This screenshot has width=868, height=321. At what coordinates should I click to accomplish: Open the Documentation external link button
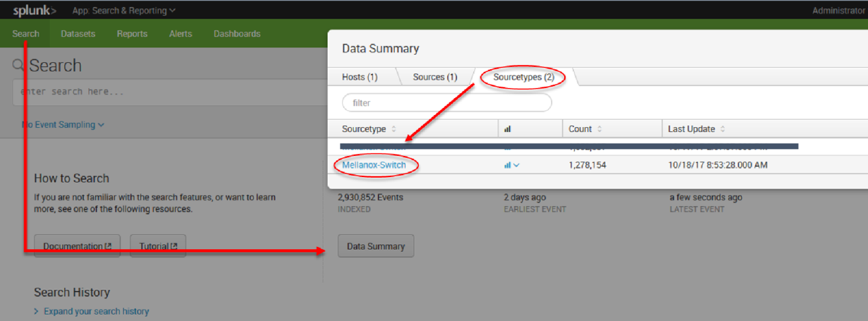[77, 246]
